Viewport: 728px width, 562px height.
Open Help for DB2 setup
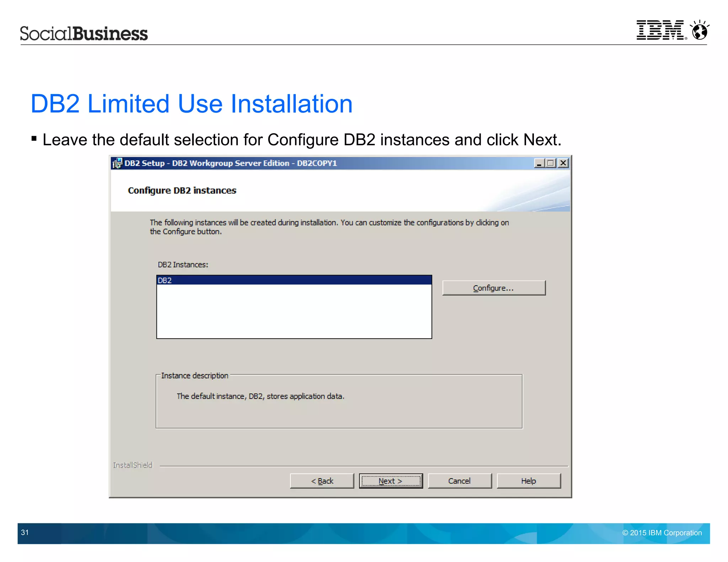click(x=529, y=481)
